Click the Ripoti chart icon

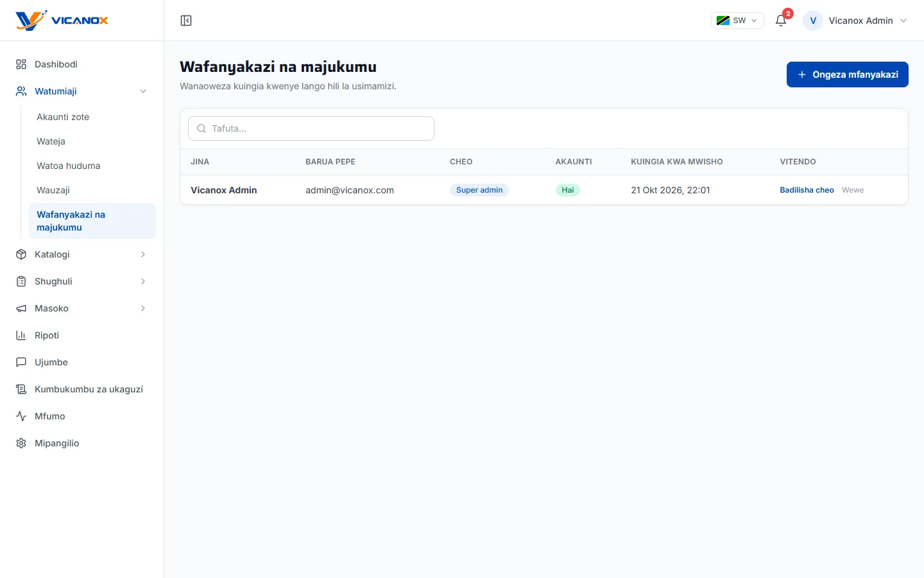click(x=21, y=335)
